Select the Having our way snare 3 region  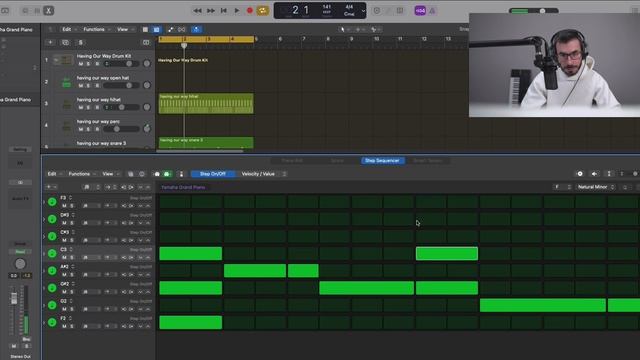206,142
